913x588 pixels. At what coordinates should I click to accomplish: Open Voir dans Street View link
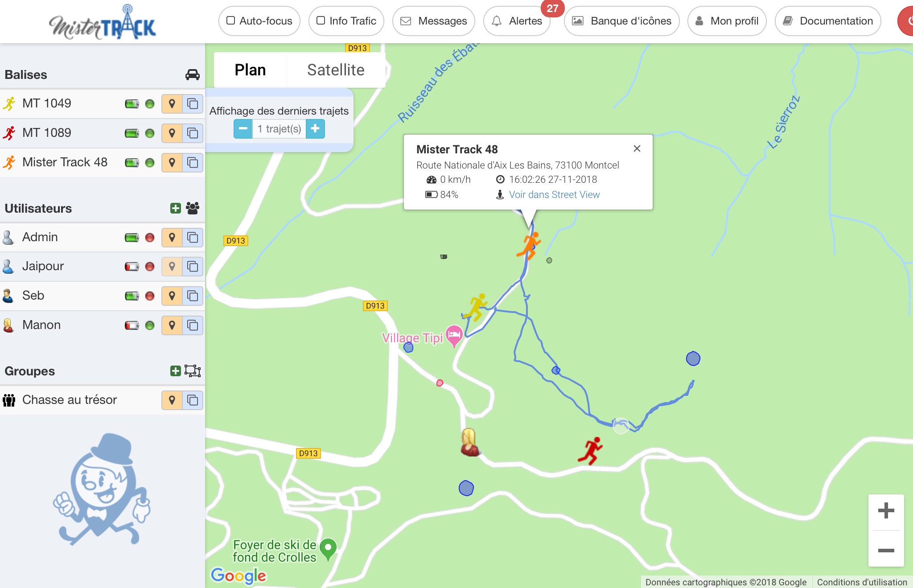tap(554, 194)
